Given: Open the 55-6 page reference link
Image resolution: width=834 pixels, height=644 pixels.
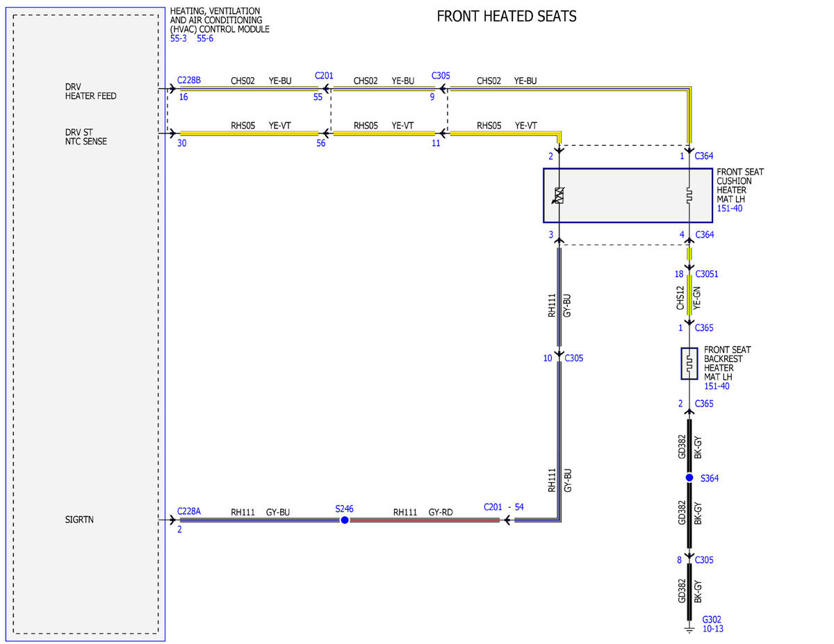Looking at the screenshot, I should tap(205, 39).
